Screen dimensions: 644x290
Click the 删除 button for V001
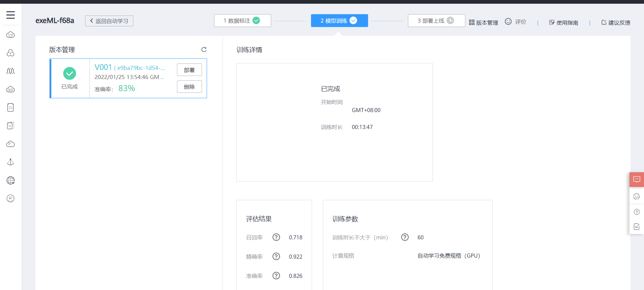[189, 87]
